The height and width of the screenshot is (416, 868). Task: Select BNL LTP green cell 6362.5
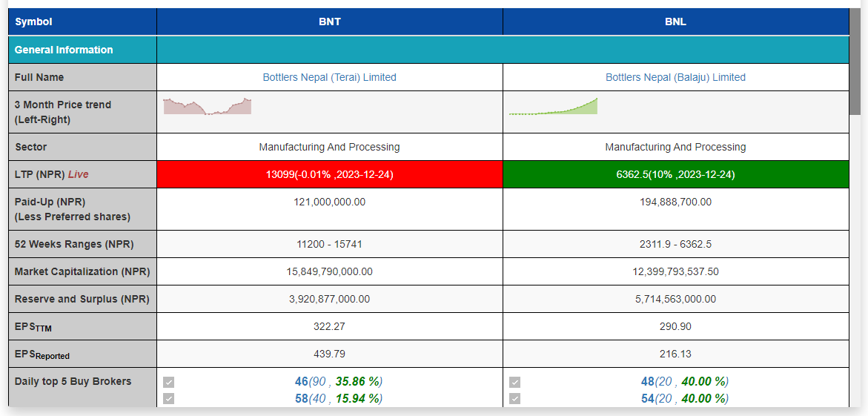coord(675,174)
